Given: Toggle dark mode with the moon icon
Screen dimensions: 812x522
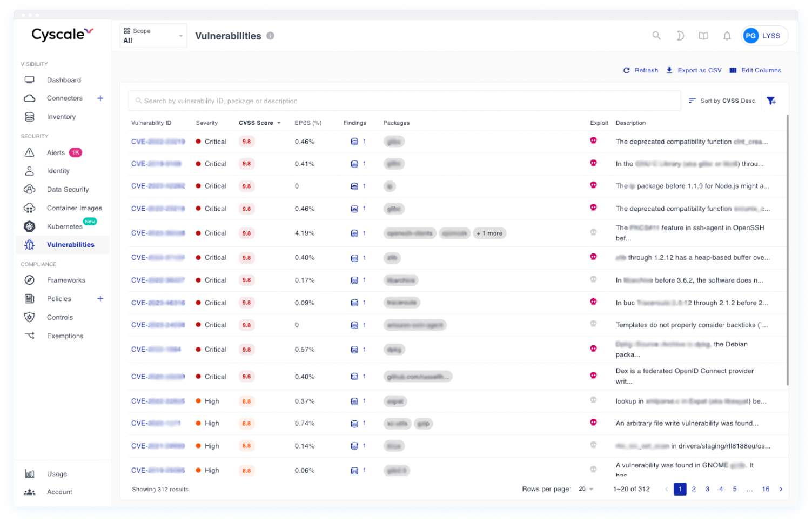Looking at the screenshot, I should [x=680, y=36].
